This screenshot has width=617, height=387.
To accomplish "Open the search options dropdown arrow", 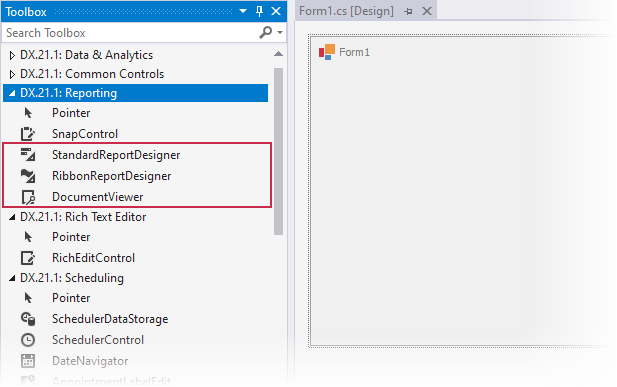I will click(280, 33).
